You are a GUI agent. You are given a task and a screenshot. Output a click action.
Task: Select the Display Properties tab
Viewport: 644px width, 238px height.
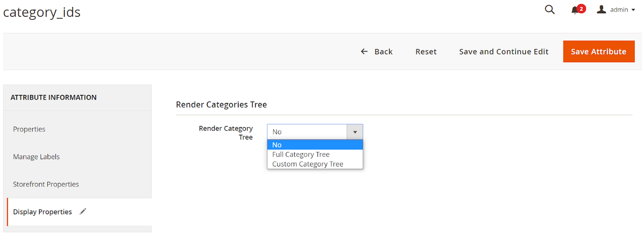[x=42, y=212]
